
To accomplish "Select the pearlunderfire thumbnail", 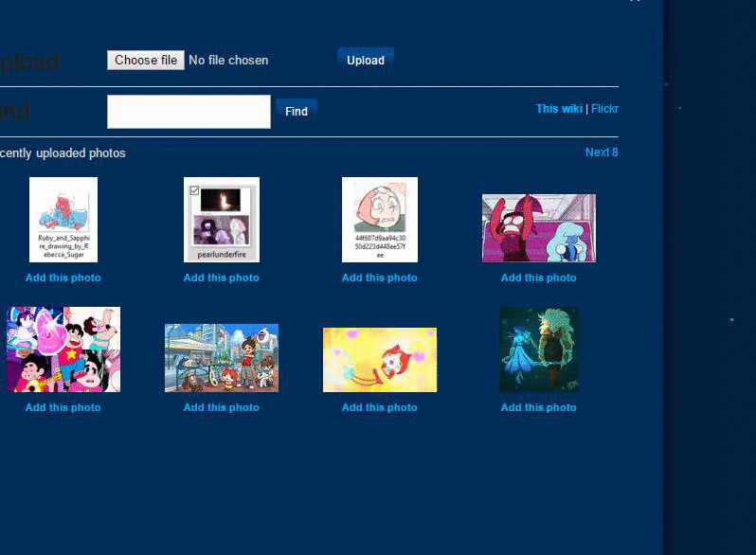I will click(x=222, y=220).
